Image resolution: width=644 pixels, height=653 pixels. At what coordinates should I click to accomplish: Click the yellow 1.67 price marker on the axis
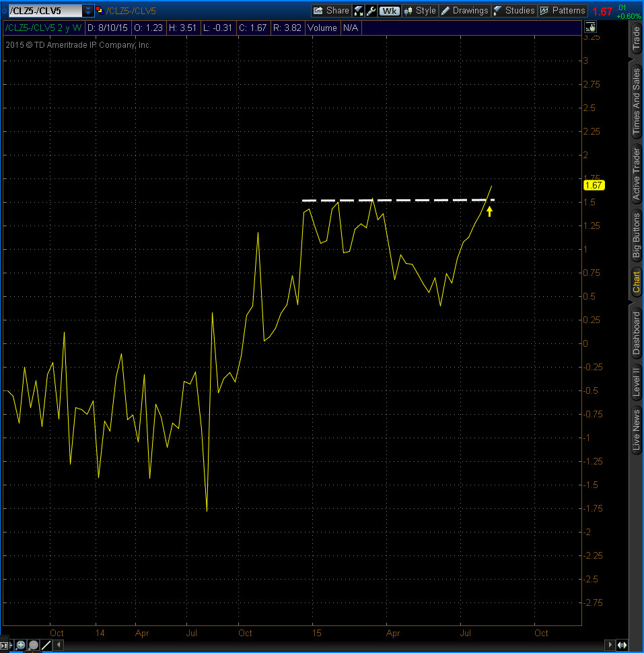tap(593, 184)
